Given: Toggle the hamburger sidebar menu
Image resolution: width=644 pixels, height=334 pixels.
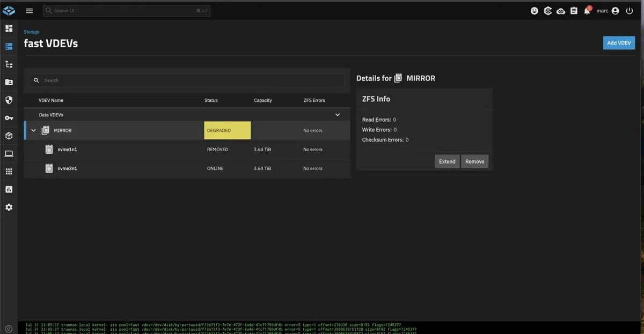Looking at the screenshot, I should point(30,11).
